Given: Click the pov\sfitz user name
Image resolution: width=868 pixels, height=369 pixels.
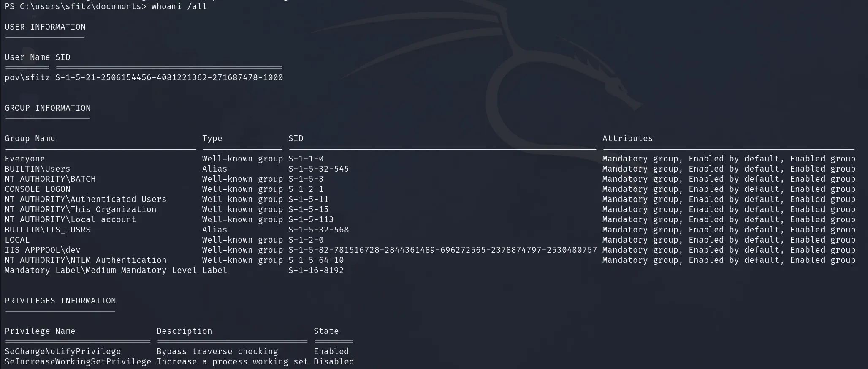Looking at the screenshot, I should (x=27, y=77).
